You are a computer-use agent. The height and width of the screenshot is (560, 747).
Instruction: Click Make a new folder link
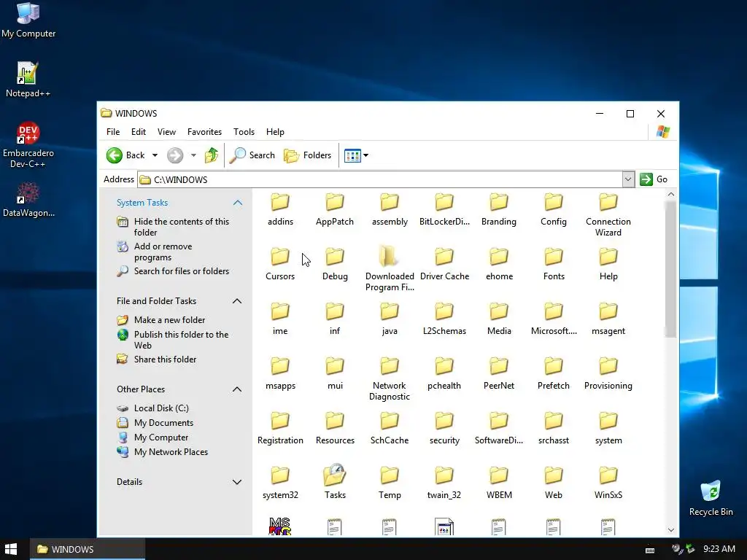[161, 320]
